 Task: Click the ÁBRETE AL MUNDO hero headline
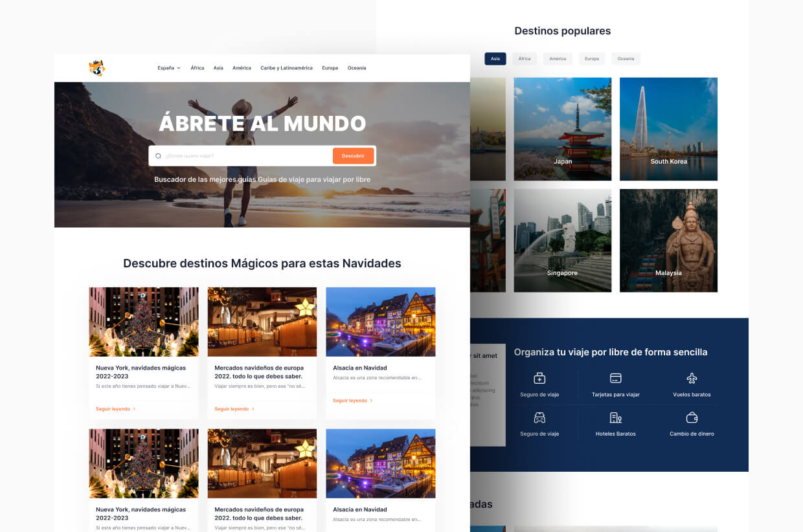click(x=262, y=123)
